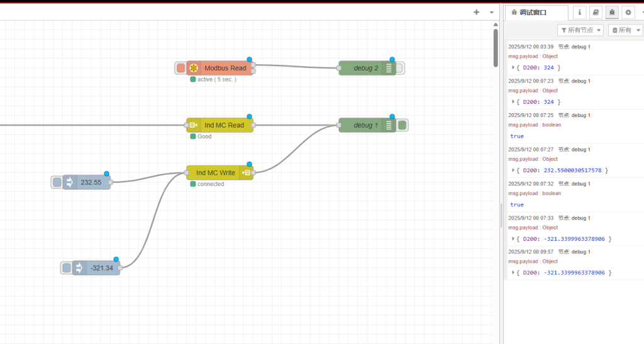Click the Ind MC Write node icon
Image resolution: width=644 pixels, height=344 pixels.
click(x=247, y=173)
